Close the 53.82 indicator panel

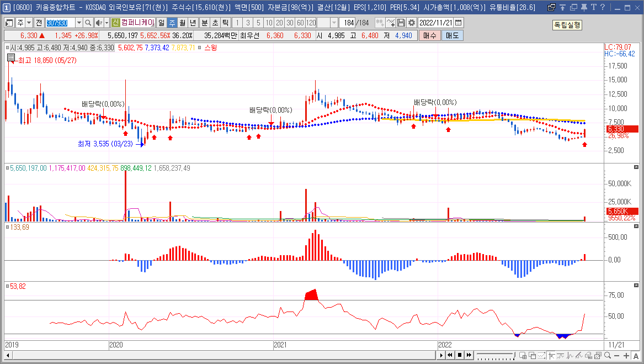(x=636, y=285)
